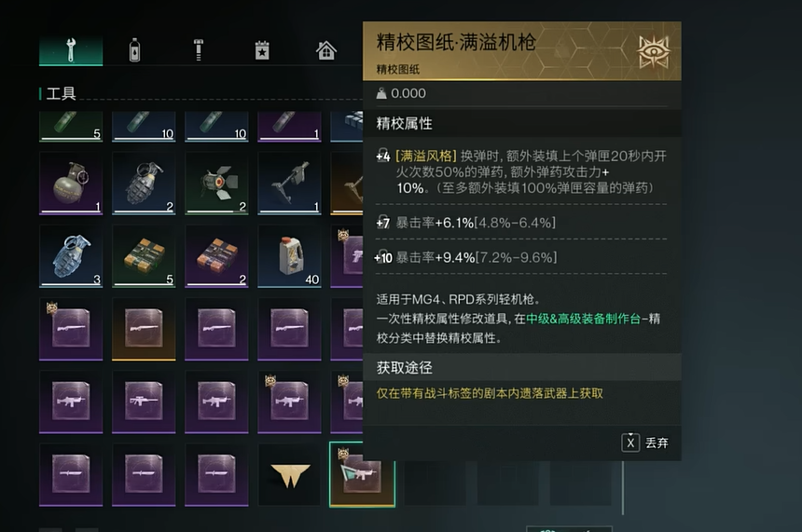Select the round frag grenade with crosshair
Screen dimensions: 802x532
[x=71, y=183]
